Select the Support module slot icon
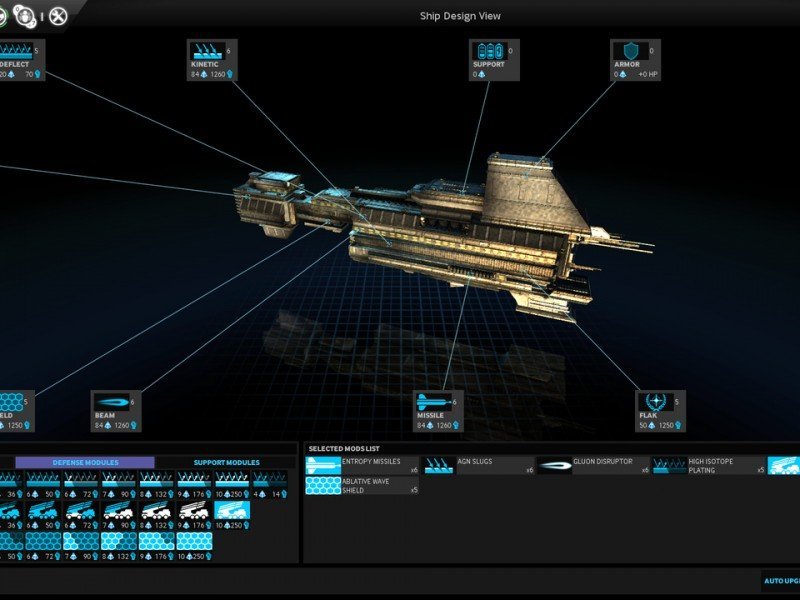The height and width of the screenshot is (600, 800). click(489, 51)
